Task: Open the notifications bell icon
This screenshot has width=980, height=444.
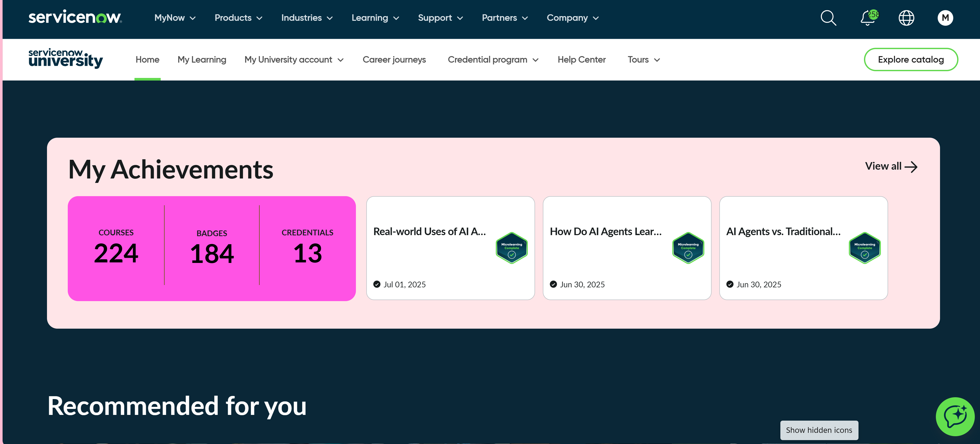Action: (x=867, y=18)
